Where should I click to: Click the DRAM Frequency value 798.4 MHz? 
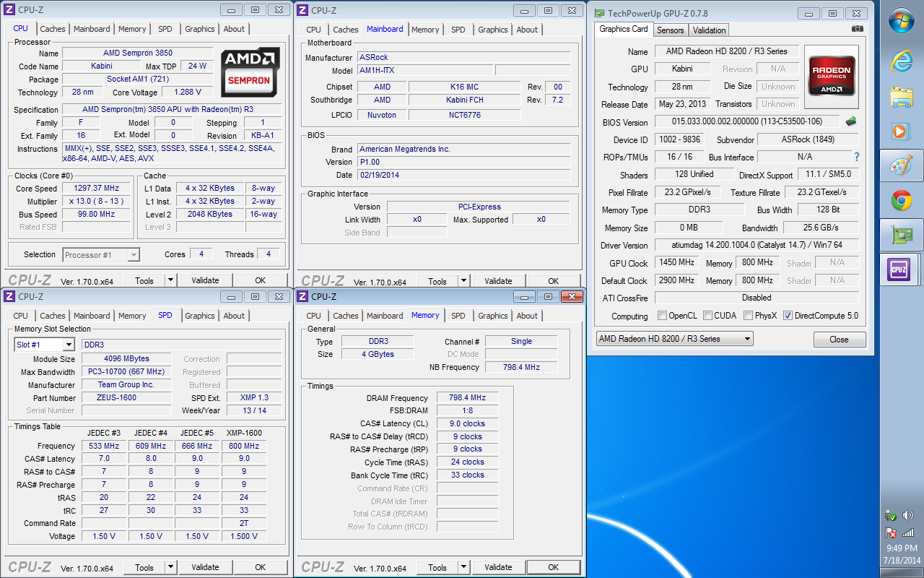click(467, 397)
